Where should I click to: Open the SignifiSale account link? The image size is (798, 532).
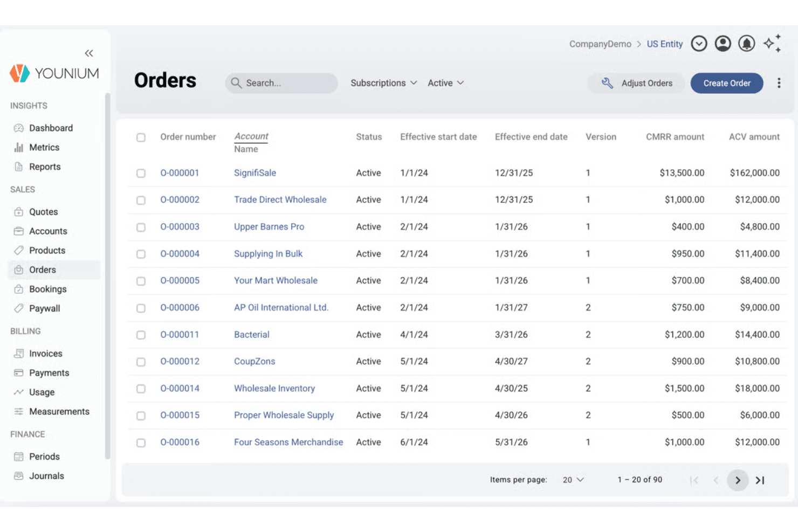[x=255, y=172]
